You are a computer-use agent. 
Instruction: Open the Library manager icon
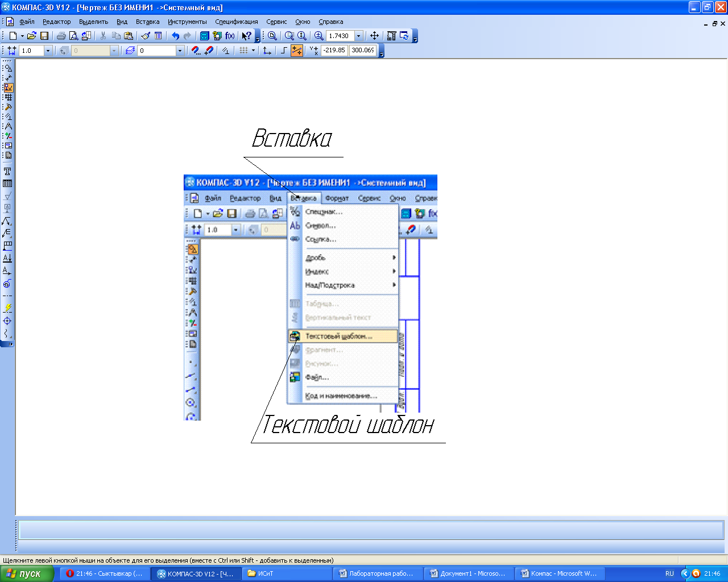[217, 36]
